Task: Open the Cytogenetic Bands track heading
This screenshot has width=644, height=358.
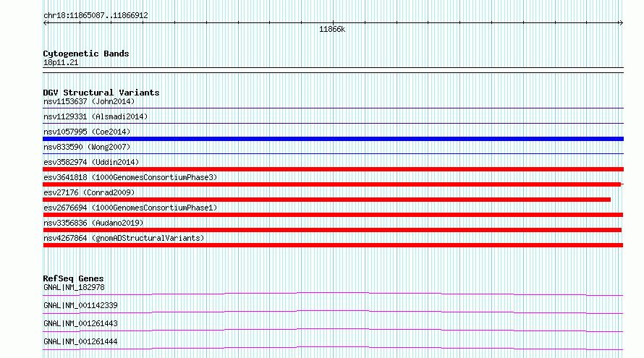Action: (86, 54)
